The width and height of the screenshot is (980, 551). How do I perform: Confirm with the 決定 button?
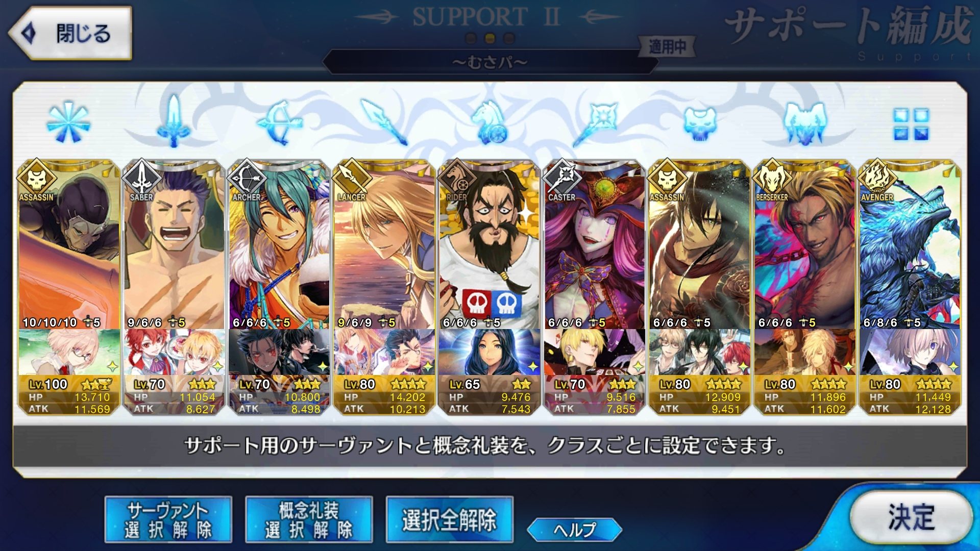tap(911, 517)
